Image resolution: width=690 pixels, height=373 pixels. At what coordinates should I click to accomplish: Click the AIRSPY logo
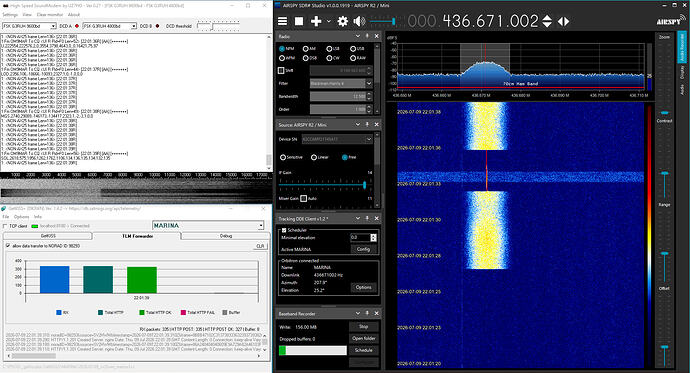click(671, 21)
